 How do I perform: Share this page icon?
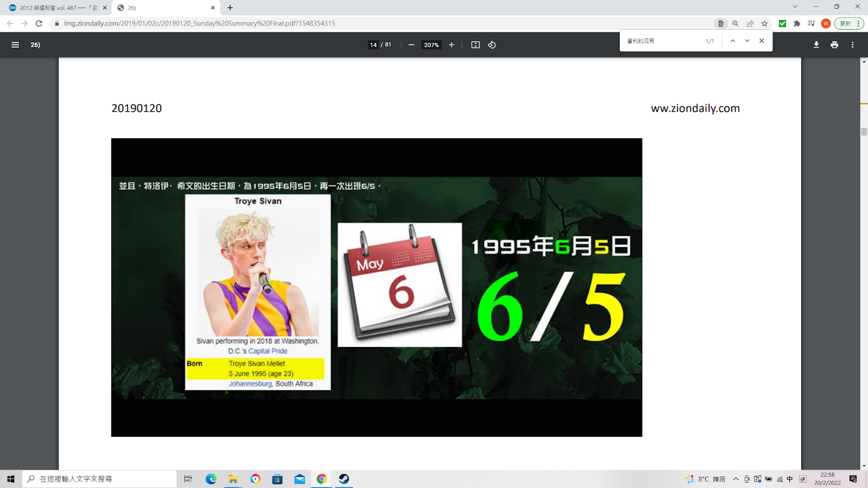coord(750,23)
